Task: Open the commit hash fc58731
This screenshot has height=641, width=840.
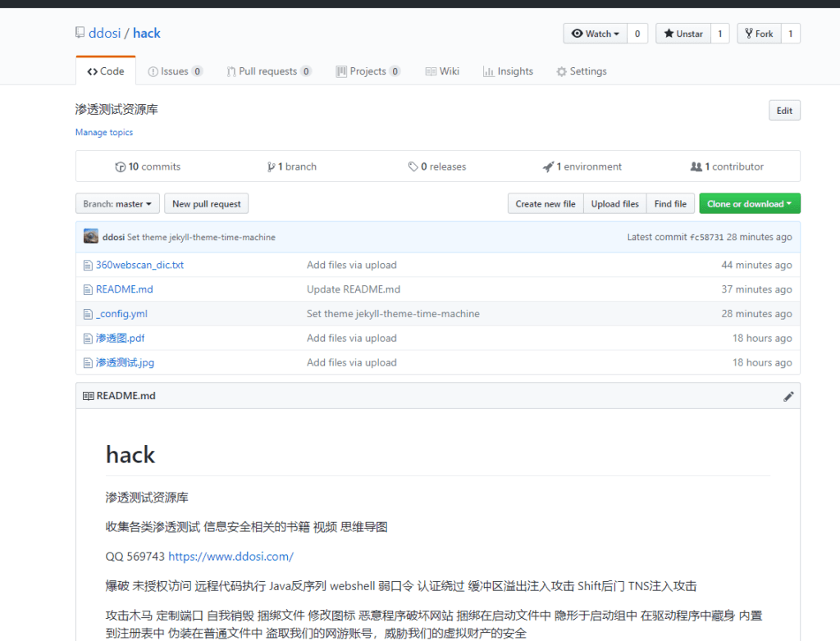Action: (706, 237)
